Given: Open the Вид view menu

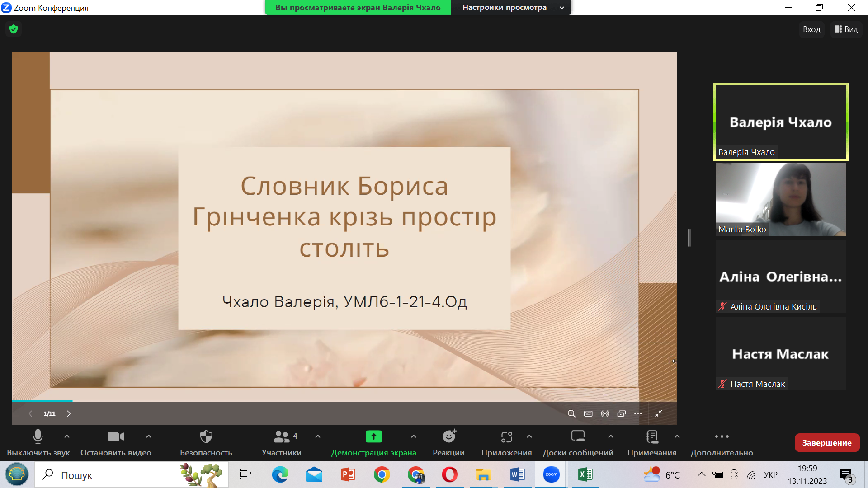Looking at the screenshot, I should click(x=846, y=29).
